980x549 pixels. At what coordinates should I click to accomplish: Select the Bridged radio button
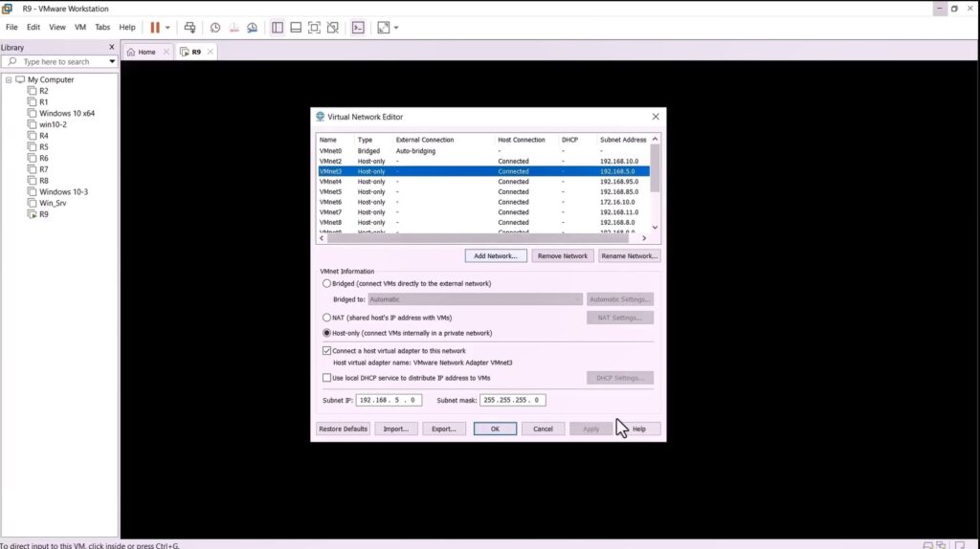(x=326, y=283)
